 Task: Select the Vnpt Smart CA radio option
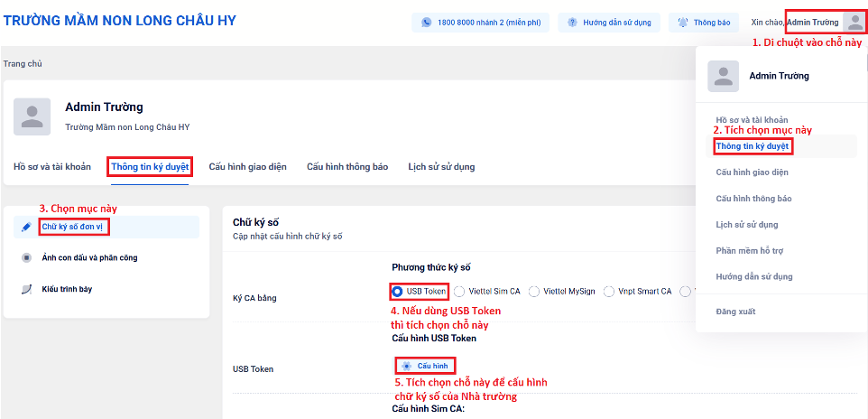click(x=609, y=292)
